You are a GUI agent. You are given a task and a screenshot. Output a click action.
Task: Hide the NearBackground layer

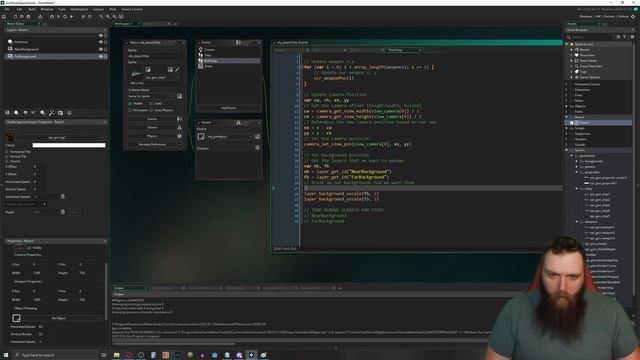[101, 49]
